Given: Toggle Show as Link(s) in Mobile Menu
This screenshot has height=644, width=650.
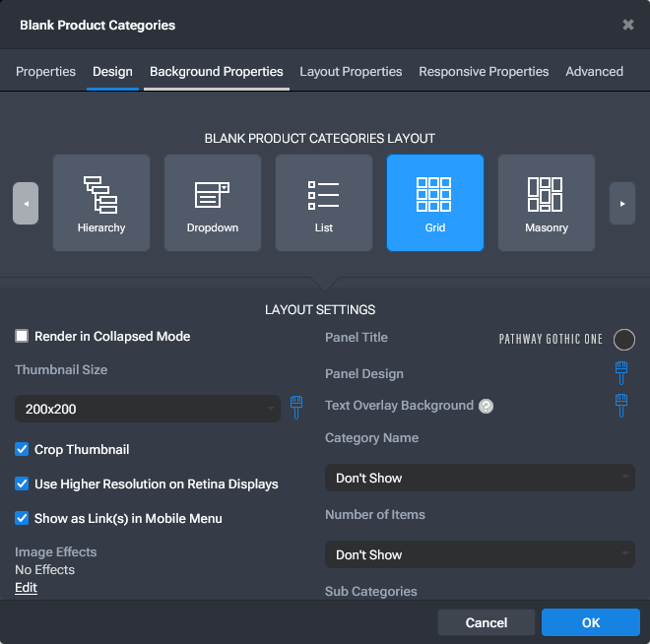Looking at the screenshot, I should coord(22,518).
